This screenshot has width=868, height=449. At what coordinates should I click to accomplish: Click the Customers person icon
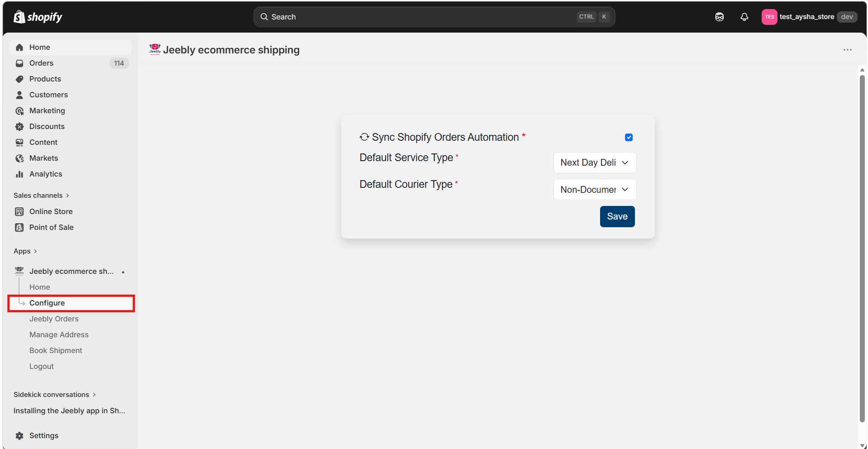click(19, 95)
